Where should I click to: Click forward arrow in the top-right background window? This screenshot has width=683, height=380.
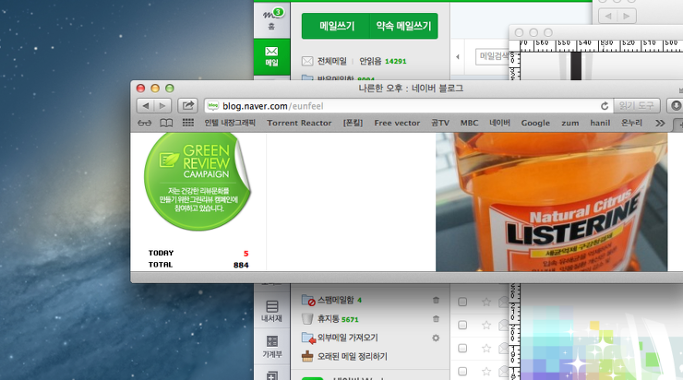[627, 16]
